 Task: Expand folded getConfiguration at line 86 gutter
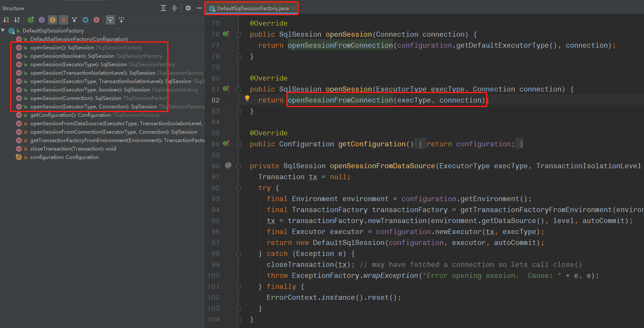point(238,144)
